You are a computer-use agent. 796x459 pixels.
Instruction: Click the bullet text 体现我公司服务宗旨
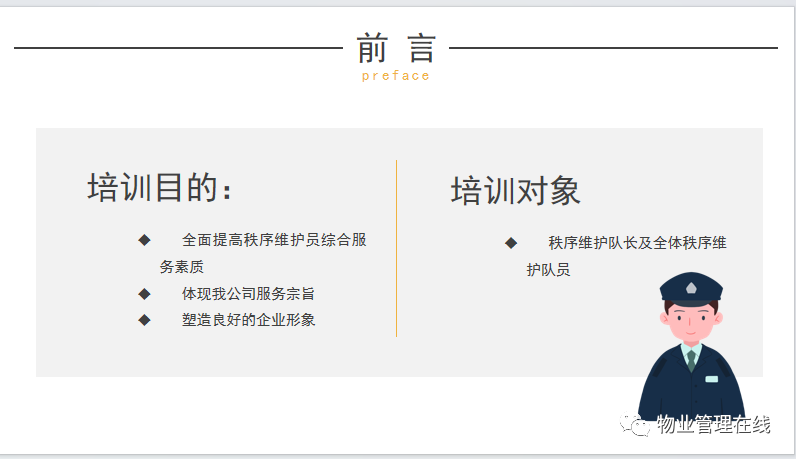click(x=248, y=293)
